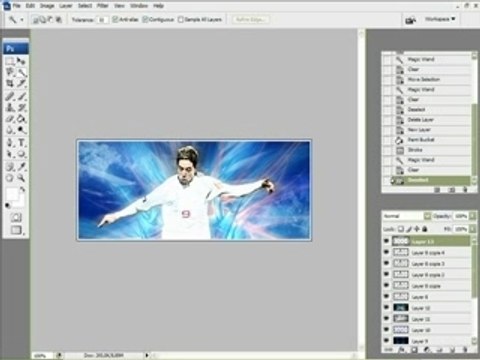Reset to default foreground and background colors
Screen dimensions: 480x360
coord(7,205)
